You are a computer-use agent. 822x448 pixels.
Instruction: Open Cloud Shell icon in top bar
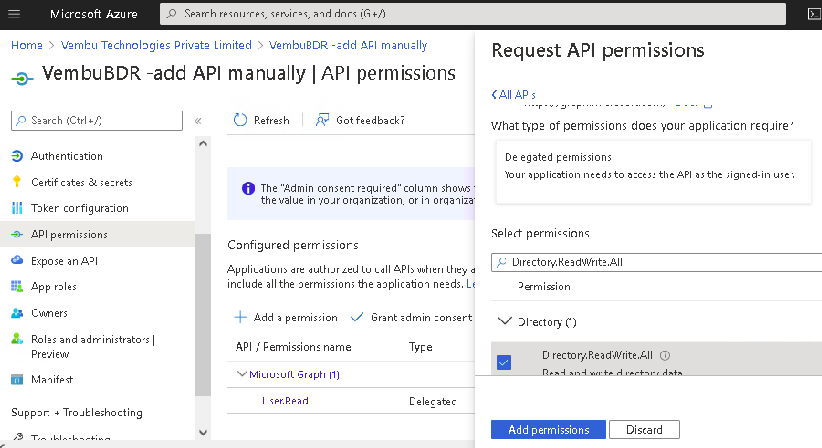point(814,14)
